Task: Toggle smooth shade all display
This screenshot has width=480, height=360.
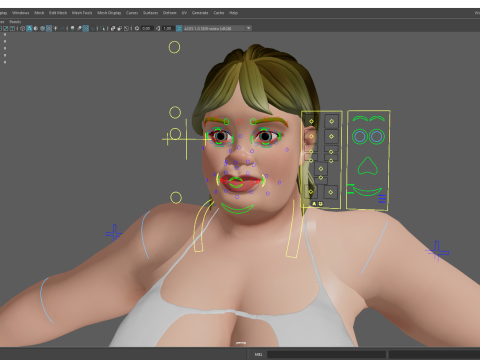Action: [29, 28]
